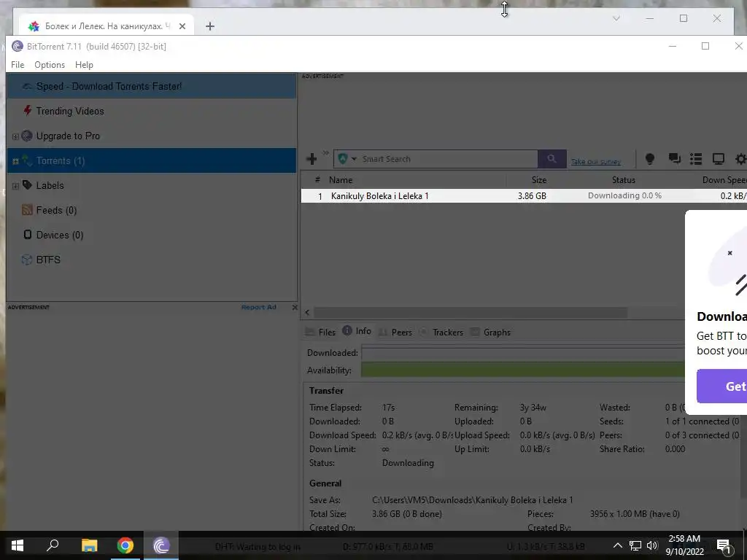The height and width of the screenshot is (560, 747).
Task: Open the File menu
Action: (18, 65)
